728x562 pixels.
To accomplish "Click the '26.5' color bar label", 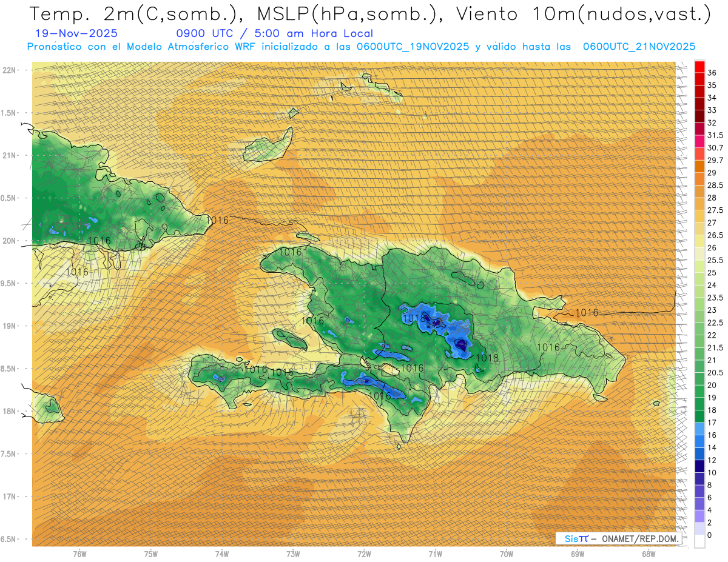I will coord(715,235).
